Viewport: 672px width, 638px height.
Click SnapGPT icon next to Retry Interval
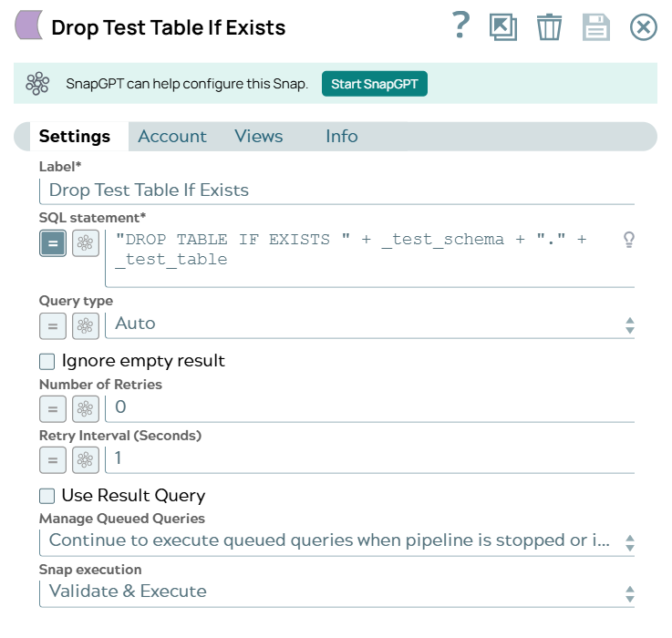(86, 460)
